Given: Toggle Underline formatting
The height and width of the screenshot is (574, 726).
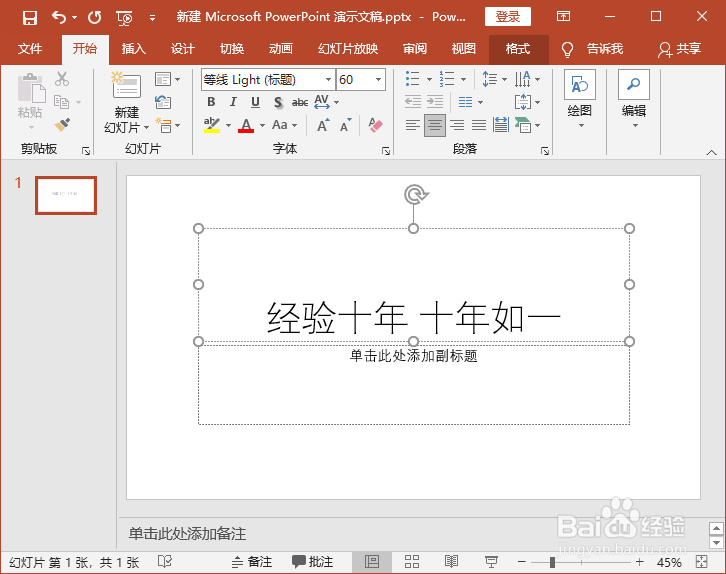Looking at the screenshot, I should [x=256, y=102].
